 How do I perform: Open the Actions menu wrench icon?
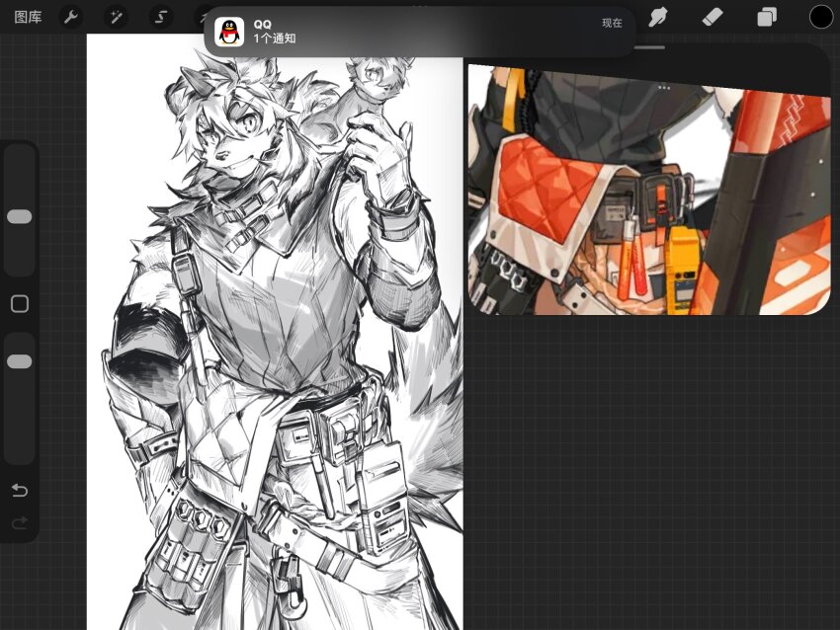(x=70, y=16)
